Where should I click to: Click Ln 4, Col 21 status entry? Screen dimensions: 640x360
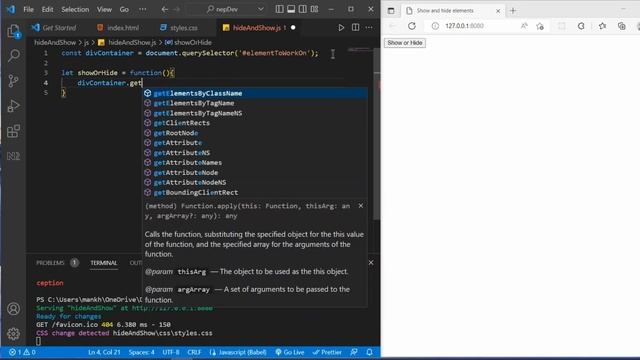pyautogui.click(x=104, y=352)
